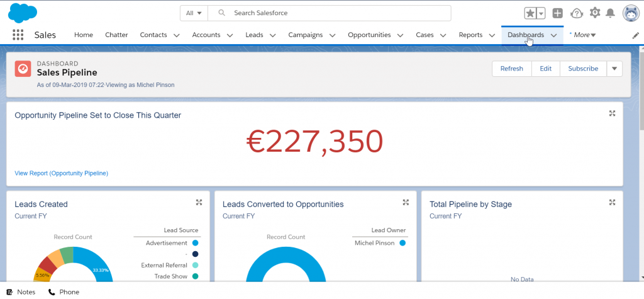The height and width of the screenshot is (299, 644).
Task: Click the Phone utility bar icon
Action: click(52, 292)
